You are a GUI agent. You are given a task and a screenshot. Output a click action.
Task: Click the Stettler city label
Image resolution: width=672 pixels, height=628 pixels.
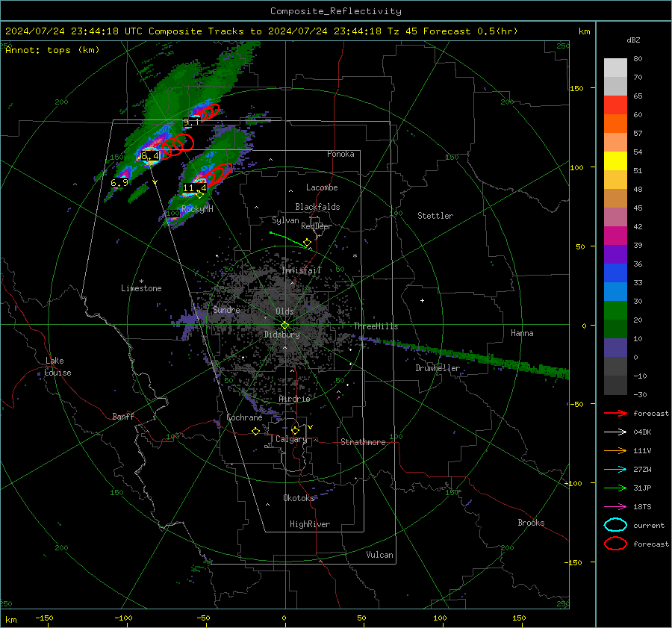pyautogui.click(x=435, y=216)
